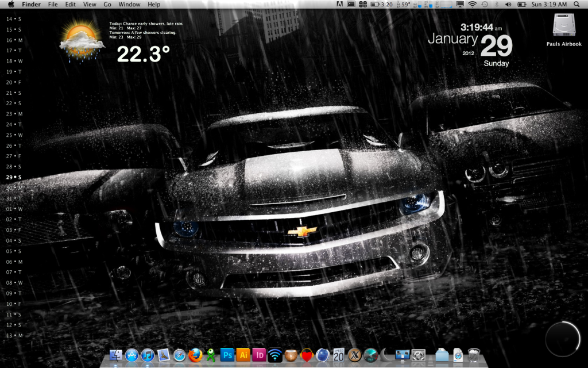Open the coconut app in the dock
Image resolution: width=588 pixels, height=368 pixels.
click(x=291, y=355)
